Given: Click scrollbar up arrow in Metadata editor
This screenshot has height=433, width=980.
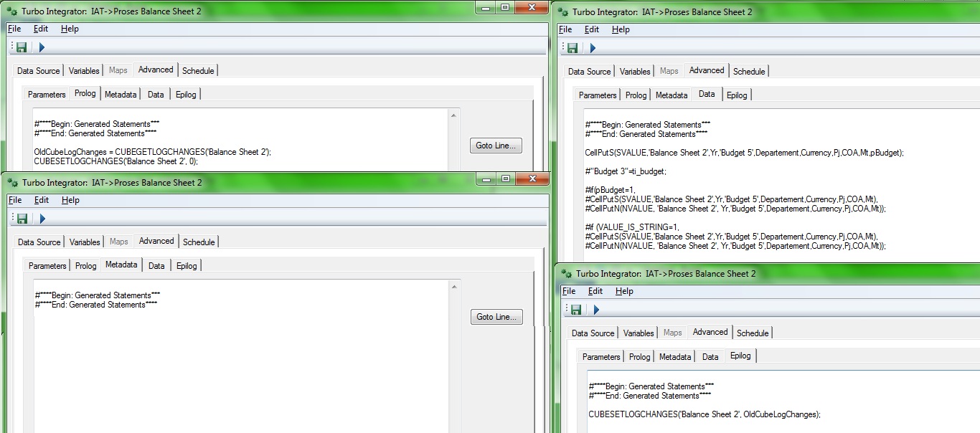Looking at the screenshot, I should pyautogui.click(x=453, y=287).
